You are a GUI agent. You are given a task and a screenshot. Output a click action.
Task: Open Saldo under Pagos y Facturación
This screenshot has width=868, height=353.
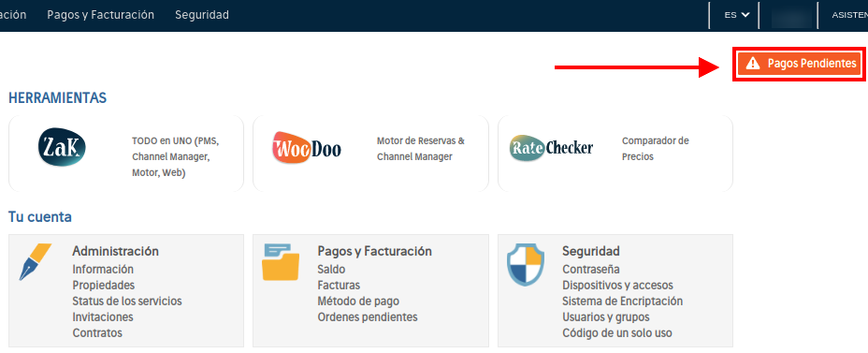(x=332, y=270)
